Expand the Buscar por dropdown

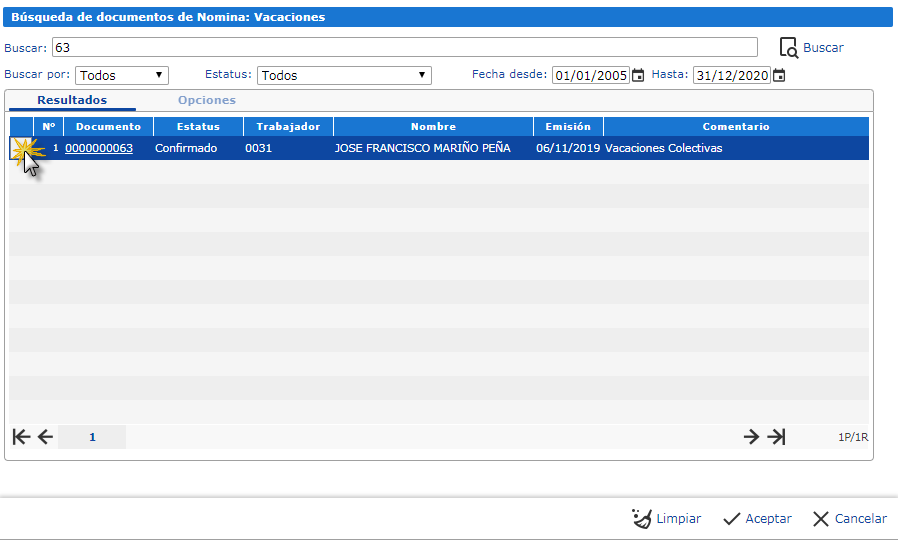122,75
